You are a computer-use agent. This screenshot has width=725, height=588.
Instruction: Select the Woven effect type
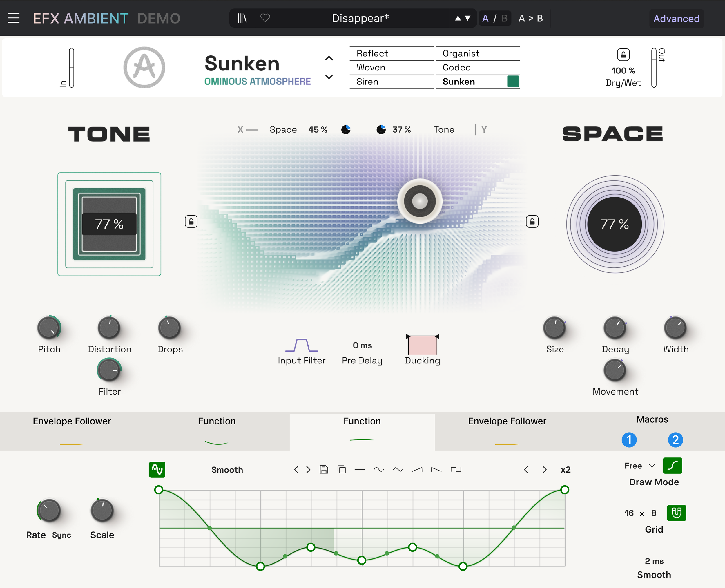[370, 67]
